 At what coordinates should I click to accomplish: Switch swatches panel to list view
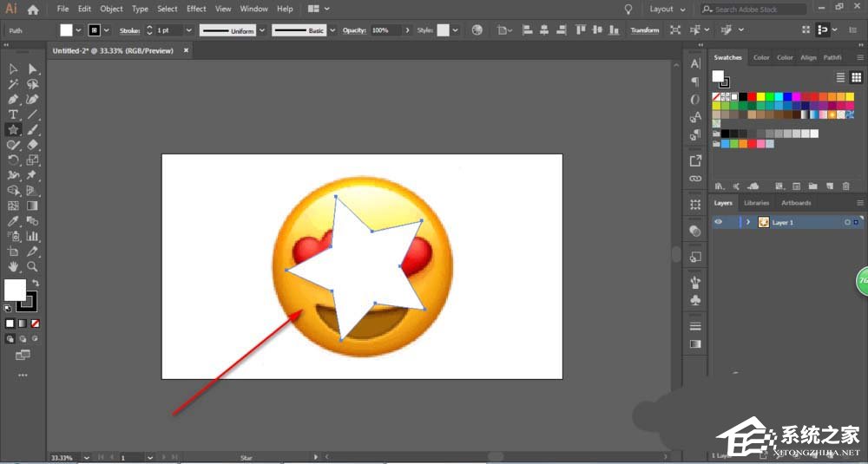840,77
